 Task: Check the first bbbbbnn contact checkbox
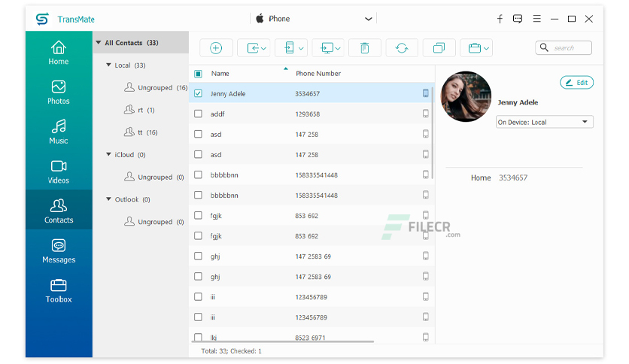pos(198,174)
